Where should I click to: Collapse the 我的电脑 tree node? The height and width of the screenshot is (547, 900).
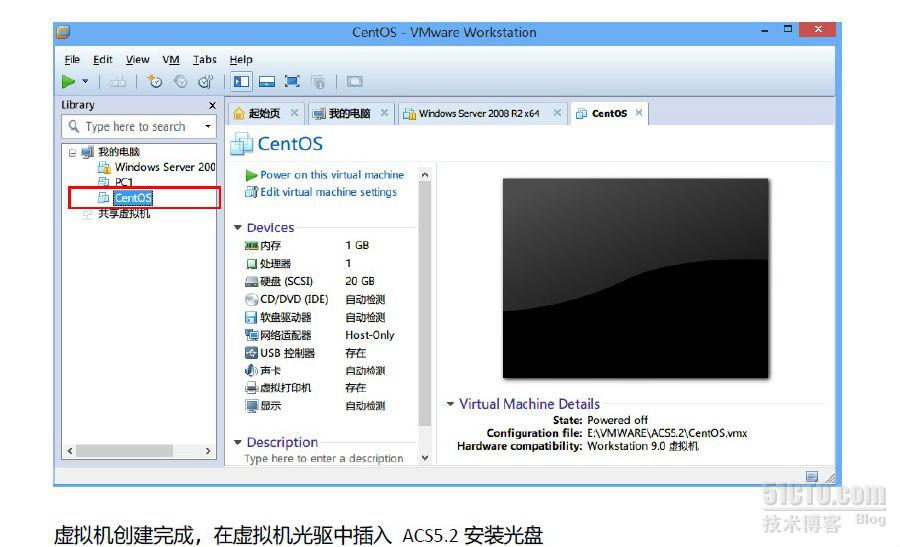(x=72, y=153)
